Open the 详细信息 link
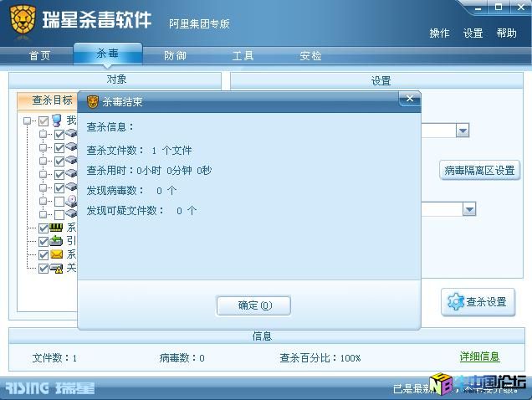Viewport: 532px width, 400px height. (x=479, y=356)
